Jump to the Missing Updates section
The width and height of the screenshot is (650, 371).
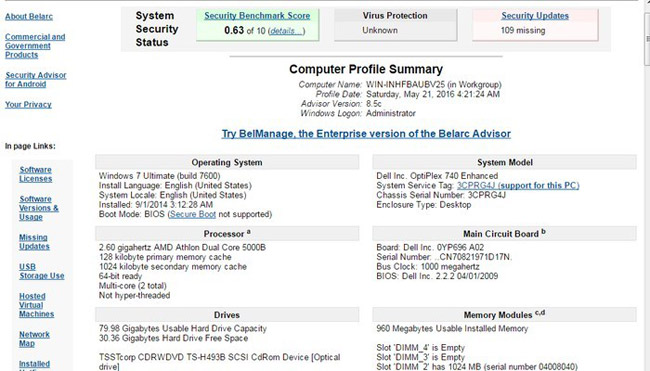tap(34, 242)
